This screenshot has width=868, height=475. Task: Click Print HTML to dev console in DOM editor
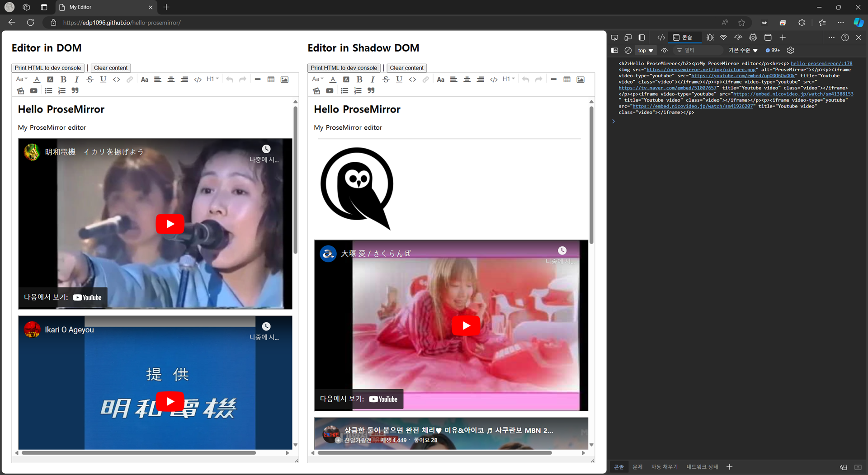click(48, 68)
